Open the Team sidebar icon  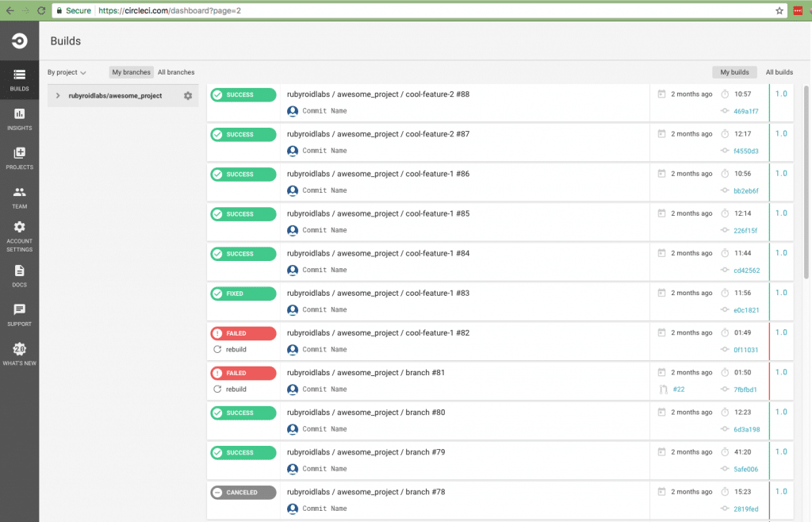coord(19,192)
